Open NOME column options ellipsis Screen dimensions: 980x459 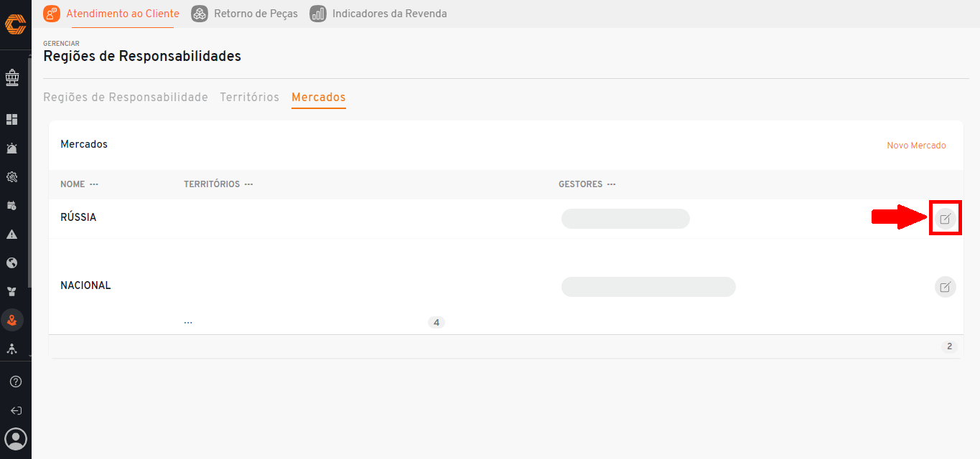(x=93, y=184)
